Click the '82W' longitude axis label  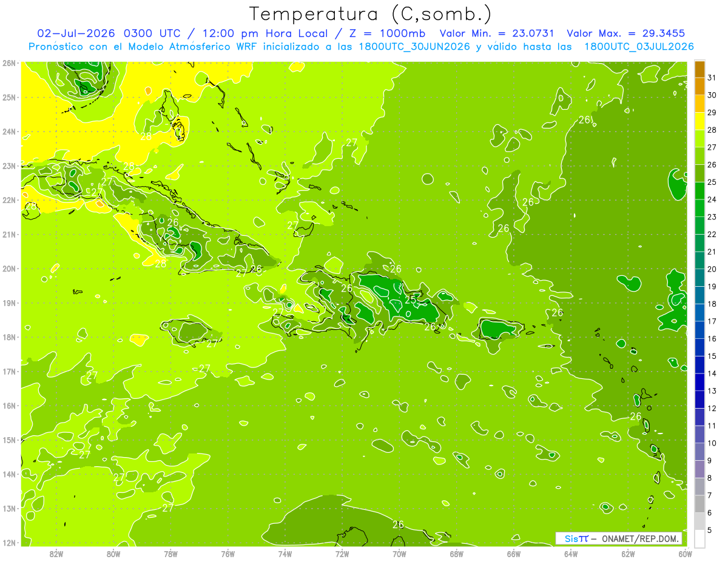click(x=56, y=554)
